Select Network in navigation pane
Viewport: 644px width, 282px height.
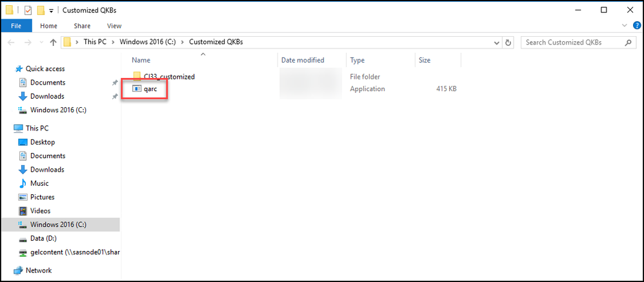39,270
